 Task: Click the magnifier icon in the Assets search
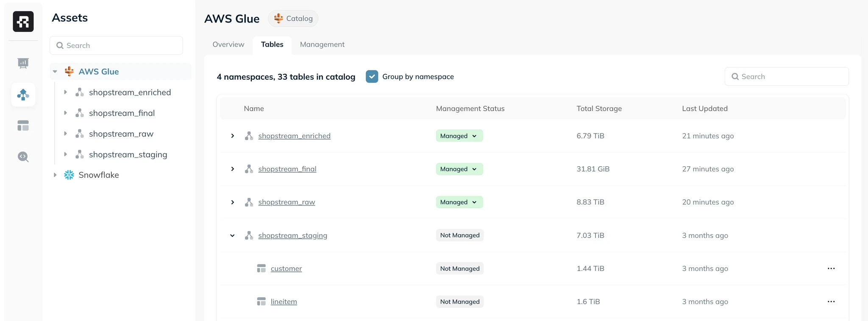coord(60,45)
